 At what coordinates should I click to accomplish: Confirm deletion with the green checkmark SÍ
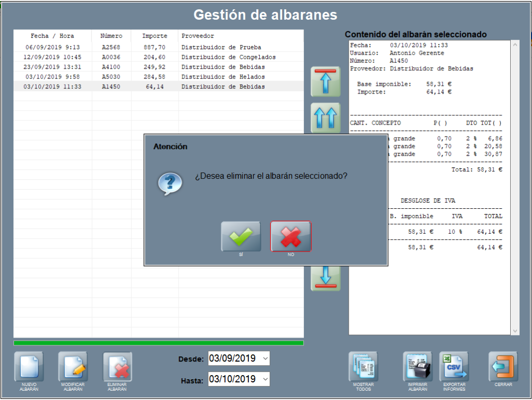coord(241,237)
